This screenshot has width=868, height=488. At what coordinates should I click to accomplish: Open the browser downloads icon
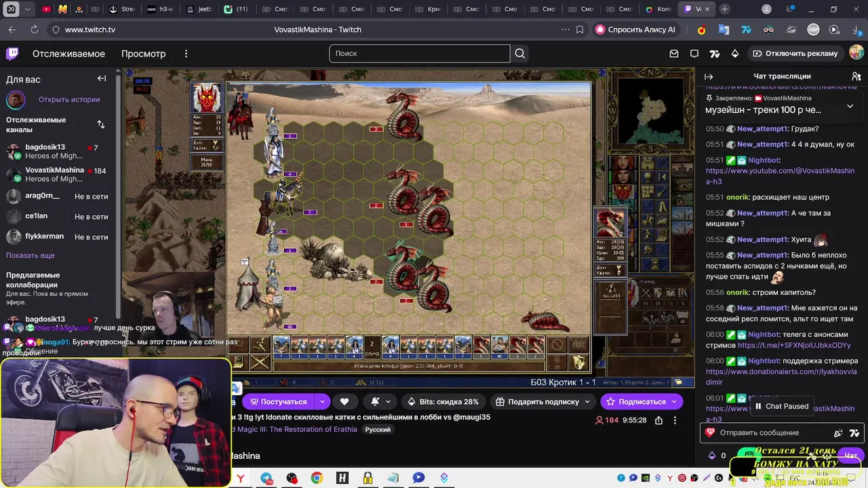tap(858, 30)
